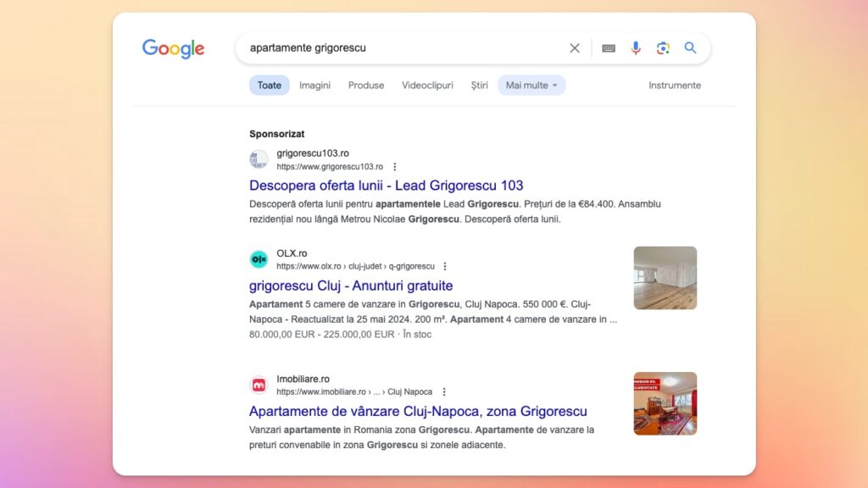Click the Google logo
Screen dimensions: 868x488
pos(173,48)
